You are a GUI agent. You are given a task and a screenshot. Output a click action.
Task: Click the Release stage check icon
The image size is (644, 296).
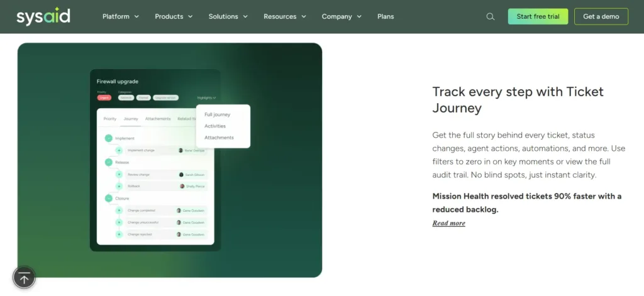point(108,162)
